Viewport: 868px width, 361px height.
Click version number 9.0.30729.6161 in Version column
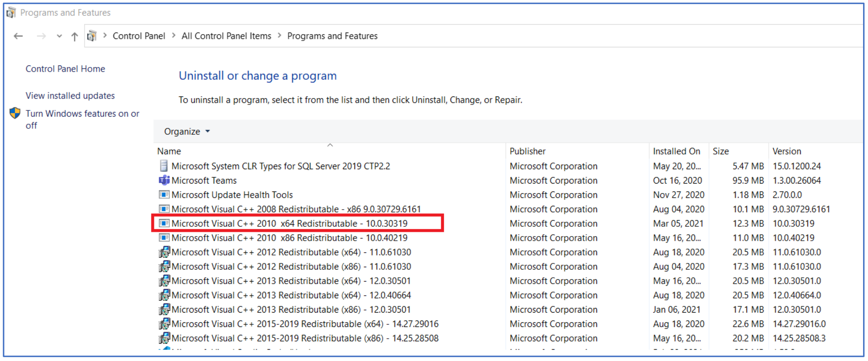(x=801, y=209)
